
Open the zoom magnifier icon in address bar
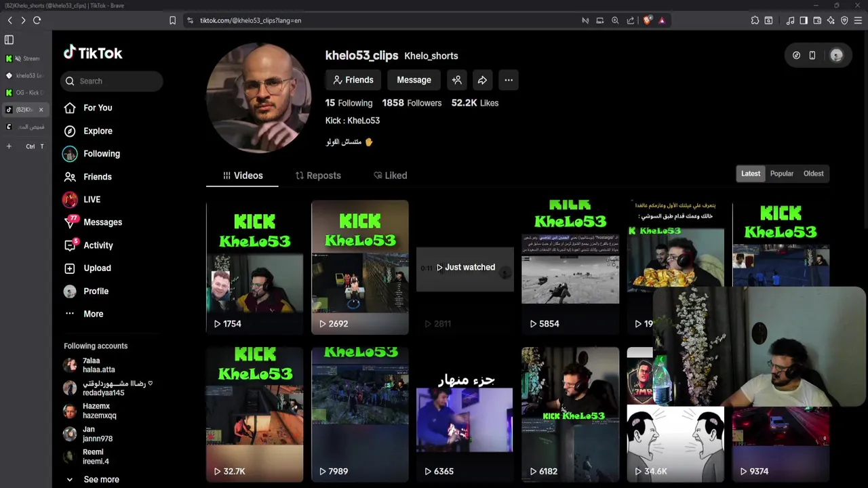[x=615, y=20]
